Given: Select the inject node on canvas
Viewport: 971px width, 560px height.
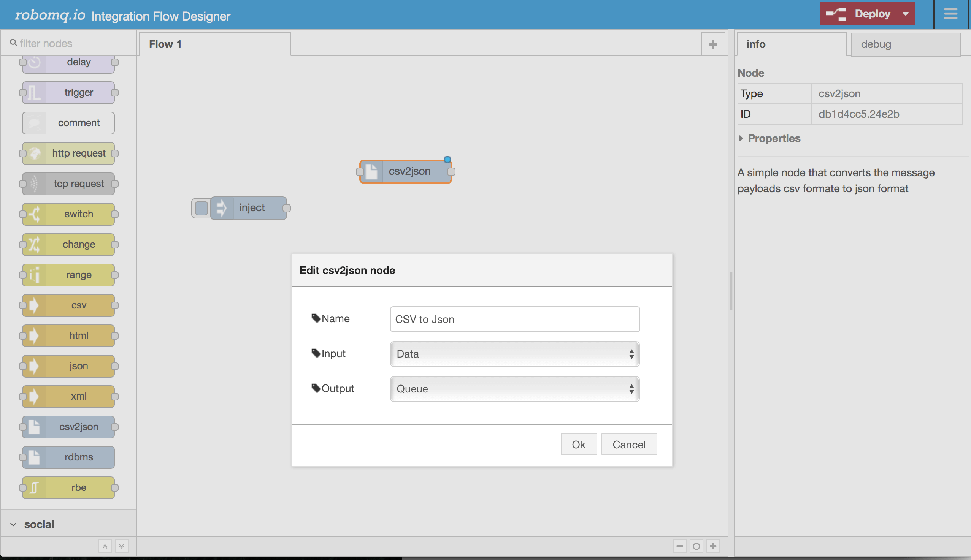Looking at the screenshot, I should pos(249,208).
